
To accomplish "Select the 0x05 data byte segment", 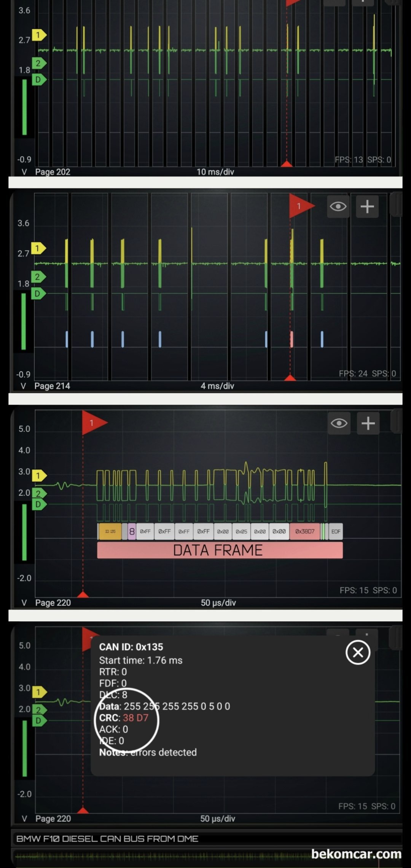I will tap(241, 531).
